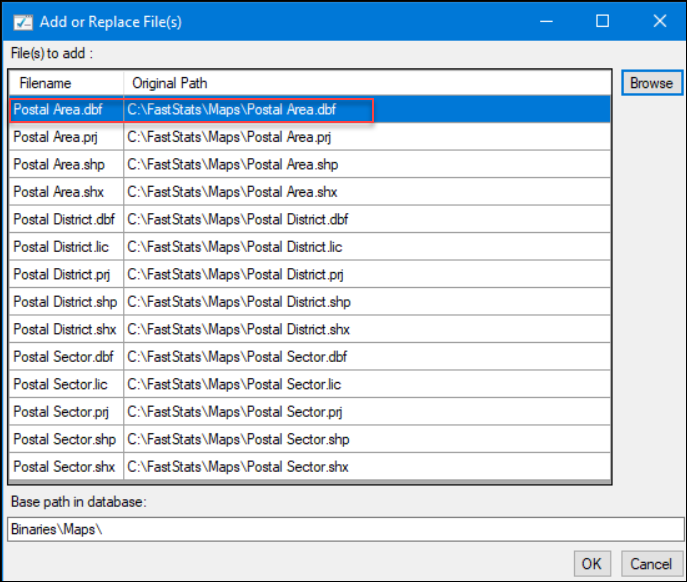Image resolution: width=687 pixels, height=582 pixels.
Task: Sort by the Filename column header
Action: coord(45,83)
